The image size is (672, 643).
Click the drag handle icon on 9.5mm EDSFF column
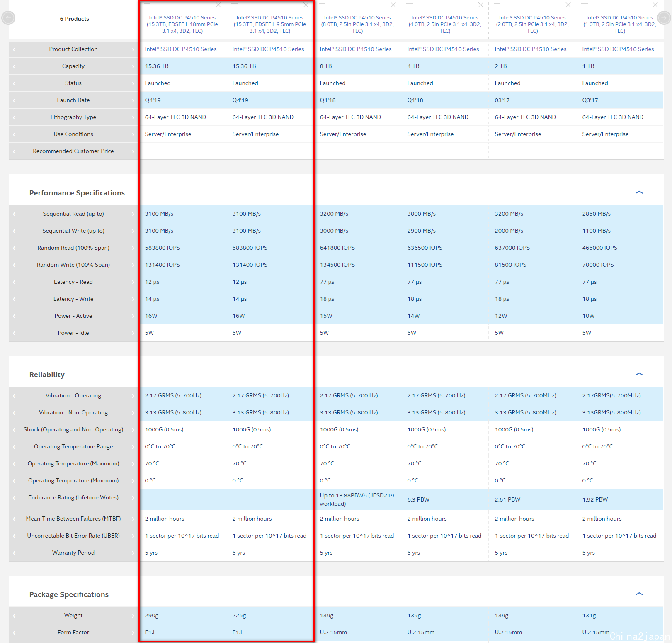pyautogui.click(x=235, y=5)
